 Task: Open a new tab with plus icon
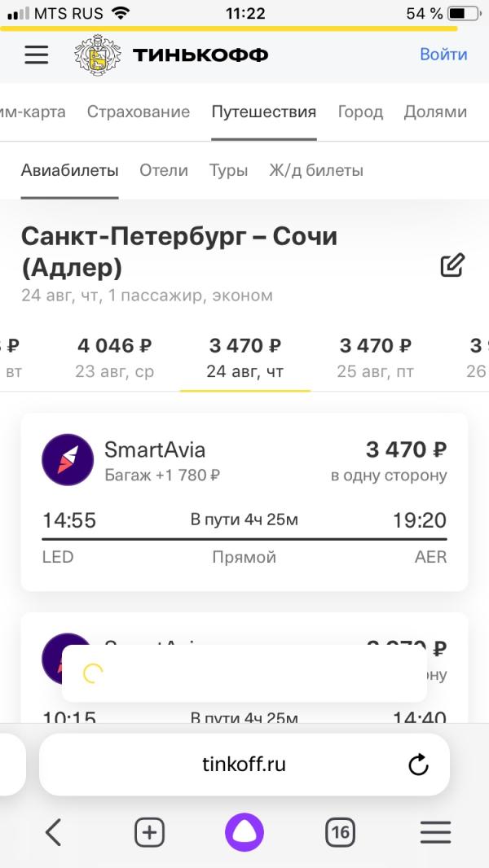click(x=149, y=832)
